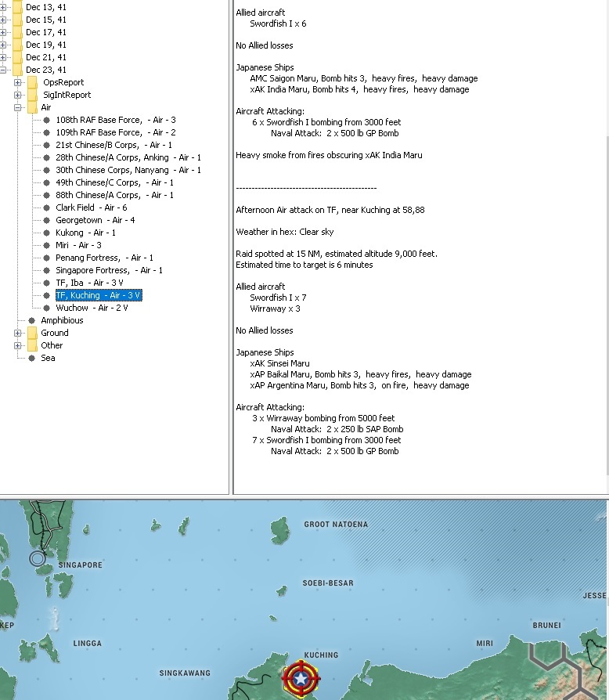Select 108th RAF Base Force air report
The width and height of the screenshot is (609, 700).
pyautogui.click(x=116, y=120)
